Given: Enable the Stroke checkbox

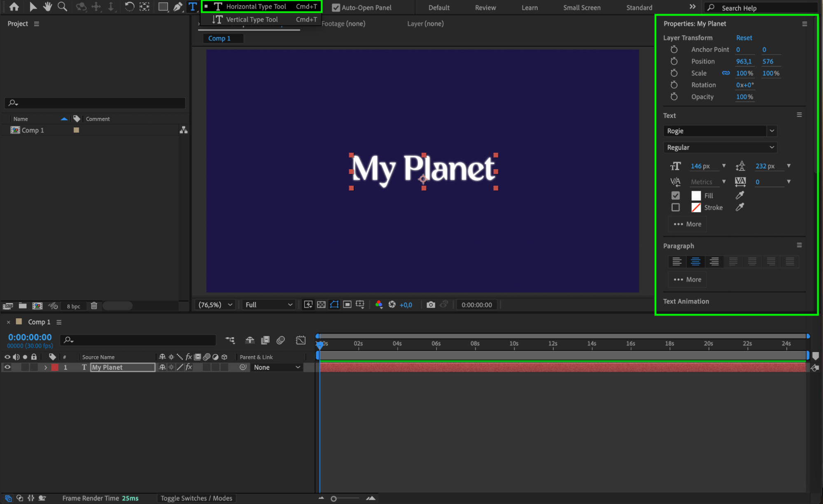Looking at the screenshot, I should [x=676, y=208].
